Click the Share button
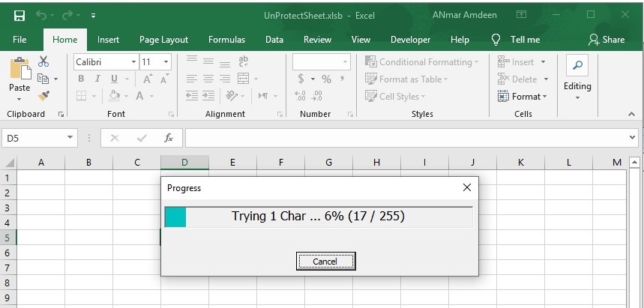Viewport: 644px width, 308px height. (x=607, y=40)
